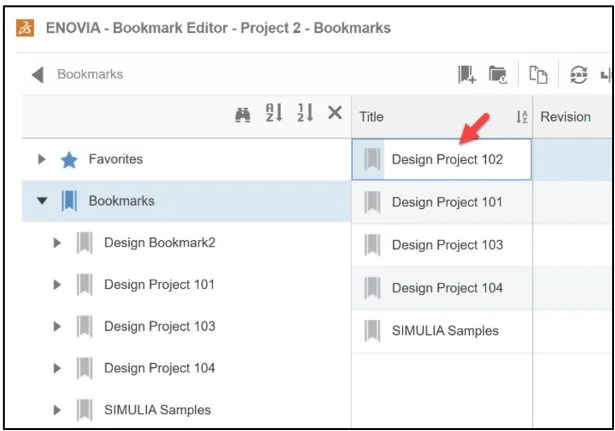615x431 pixels.
Task: Click the add new bookmark icon
Action: pyautogui.click(x=467, y=74)
